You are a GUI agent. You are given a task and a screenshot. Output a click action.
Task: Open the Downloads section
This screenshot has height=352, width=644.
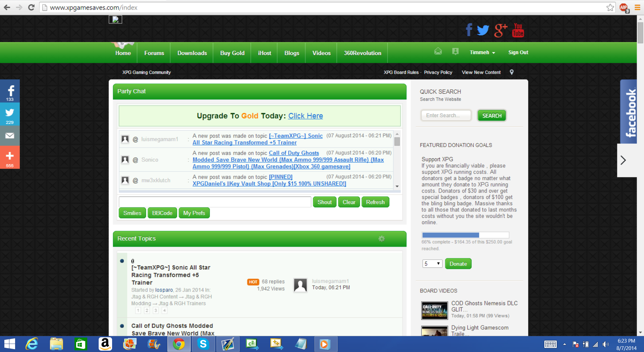pyautogui.click(x=192, y=53)
